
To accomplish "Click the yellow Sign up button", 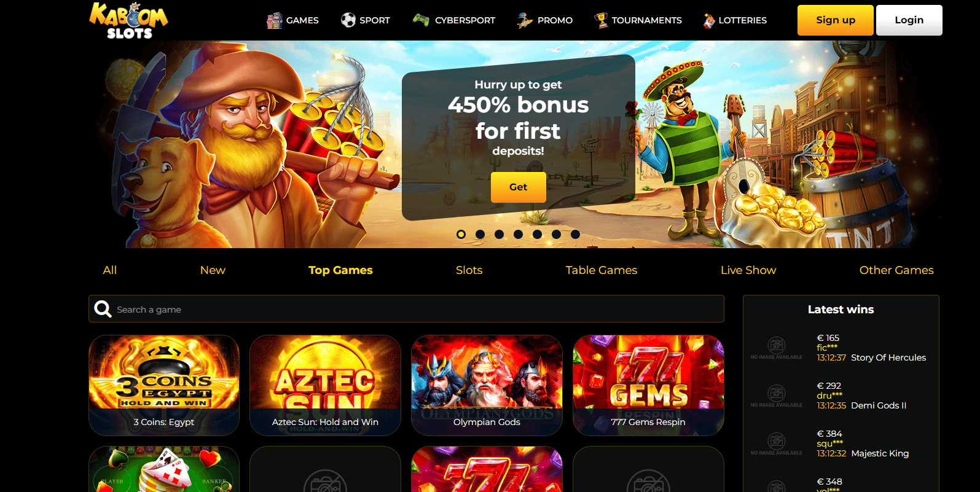I will pos(836,20).
